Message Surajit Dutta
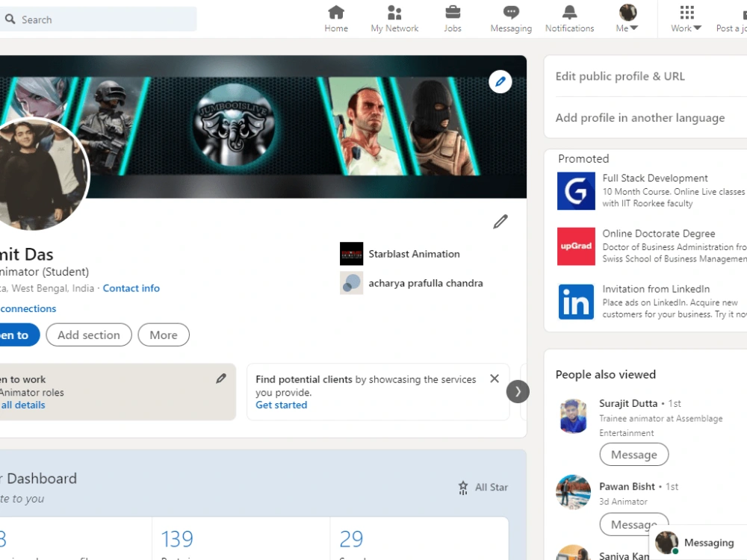 [633, 454]
